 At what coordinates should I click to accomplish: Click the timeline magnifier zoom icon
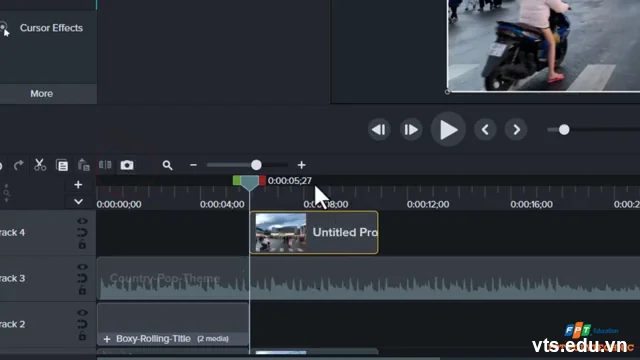167,165
